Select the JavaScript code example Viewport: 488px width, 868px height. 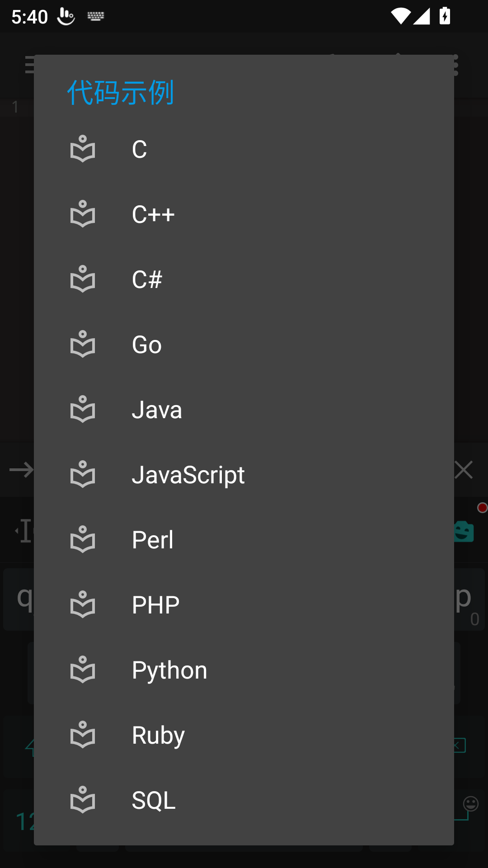click(x=188, y=475)
